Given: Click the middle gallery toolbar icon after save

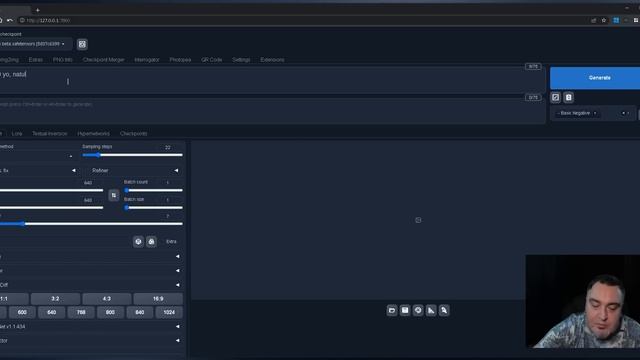Looking at the screenshot, I should click(418, 311).
